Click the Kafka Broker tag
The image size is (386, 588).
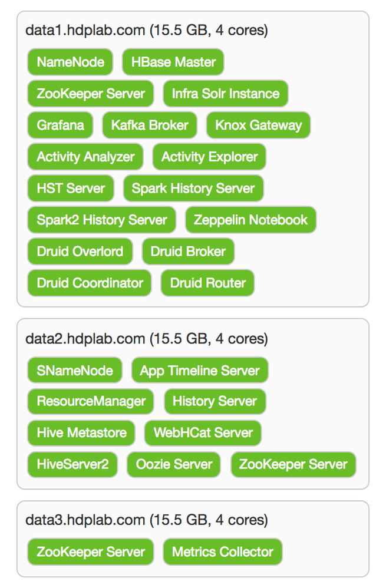click(150, 125)
